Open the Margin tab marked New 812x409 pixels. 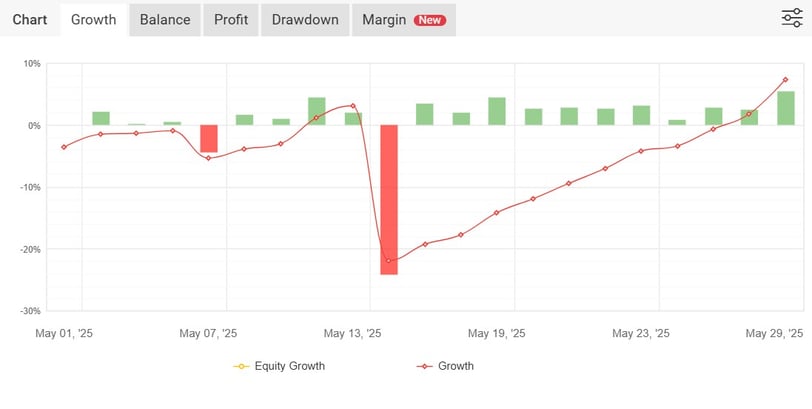pyautogui.click(x=404, y=20)
